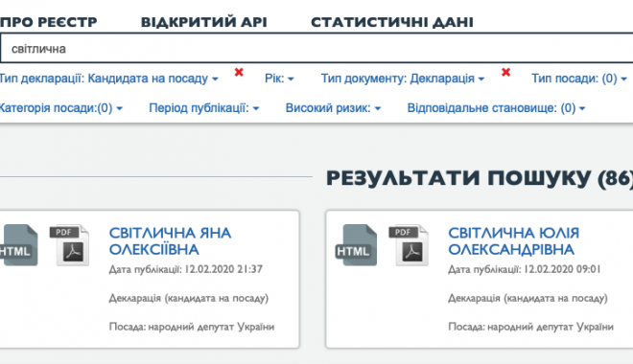Click Декларація (кандидата на посаду) in Юлія's card
633x364 pixels.
(527, 298)
